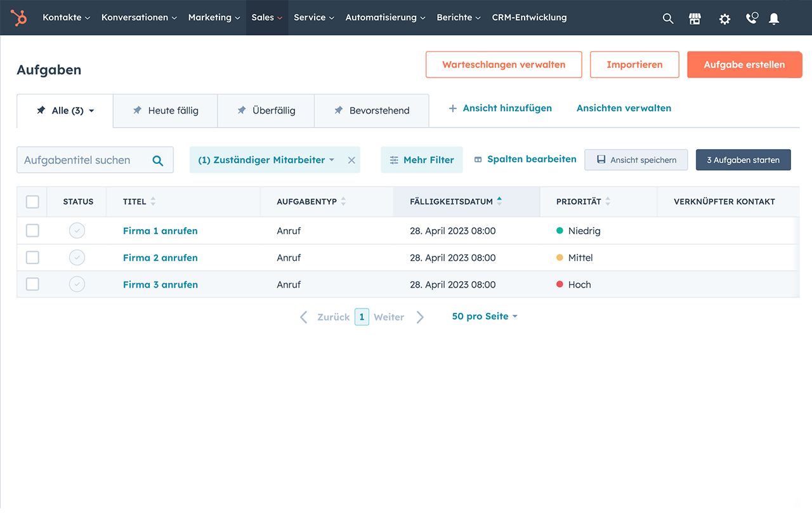
Task: Go to next page with right chevron
Action: coord(420,317)
